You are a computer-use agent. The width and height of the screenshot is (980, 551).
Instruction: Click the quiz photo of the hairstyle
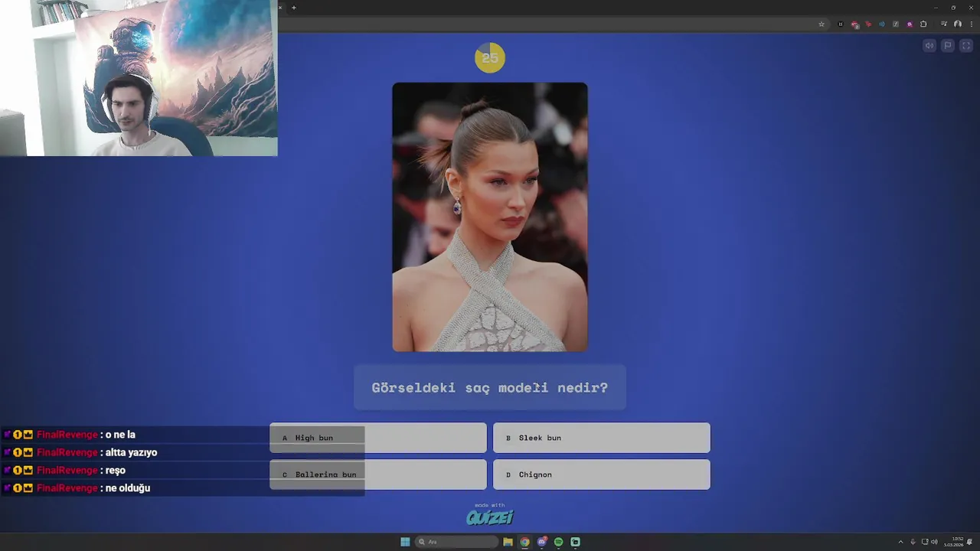490,217
